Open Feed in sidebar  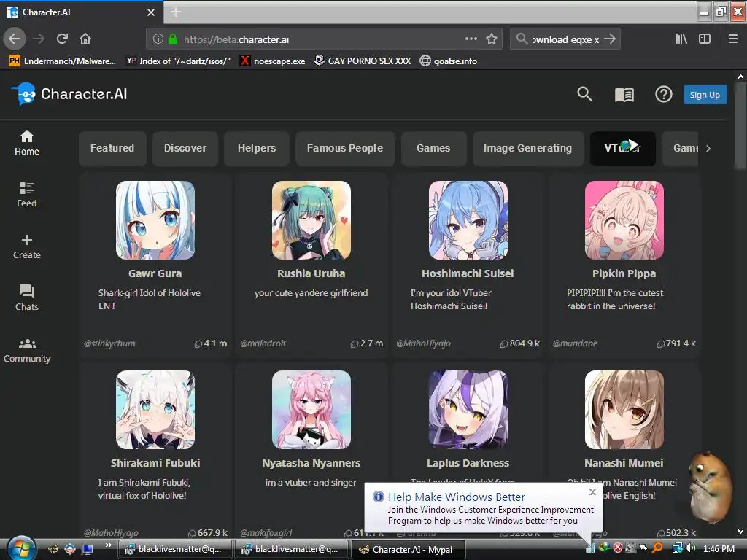tap(27, 195)
